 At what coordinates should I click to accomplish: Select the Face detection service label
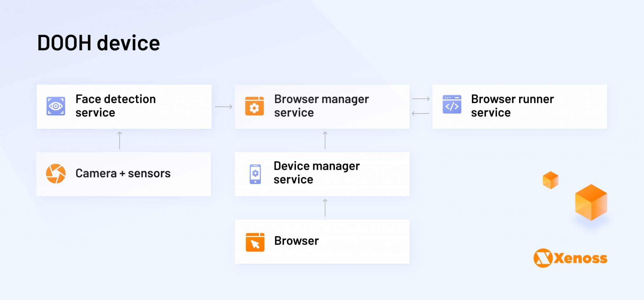(115, 106)
